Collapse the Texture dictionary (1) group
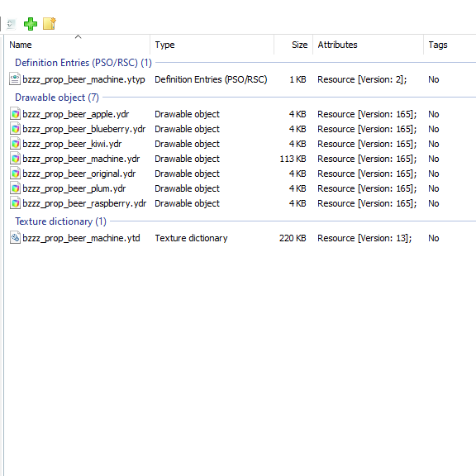The height and width of the screenshot is (476, 476). (x=60, y=221)
